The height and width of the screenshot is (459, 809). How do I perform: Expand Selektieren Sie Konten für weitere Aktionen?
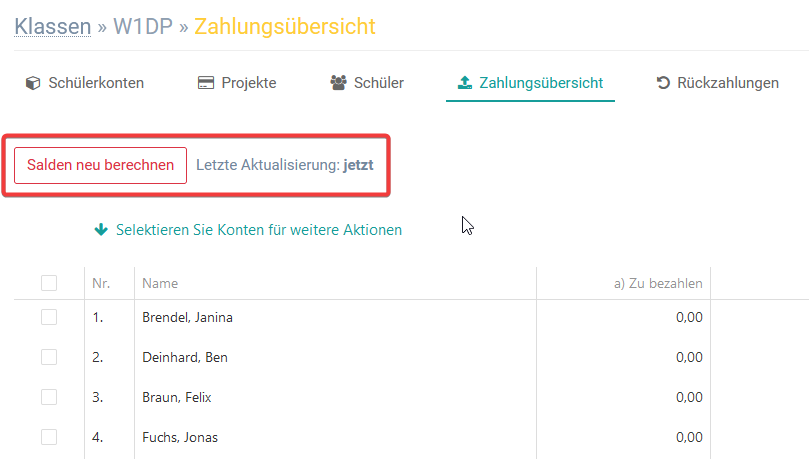click(x=258, y=230)
